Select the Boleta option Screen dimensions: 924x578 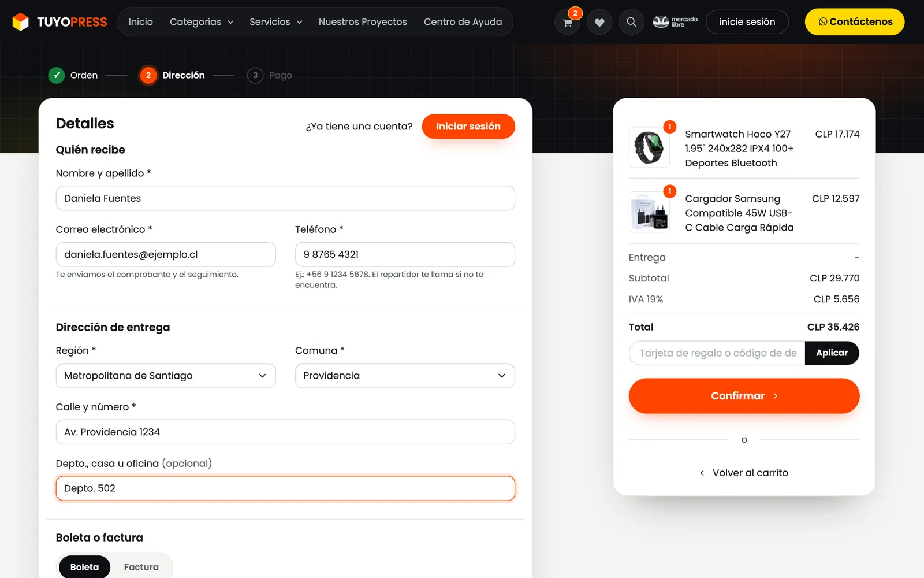84,567
